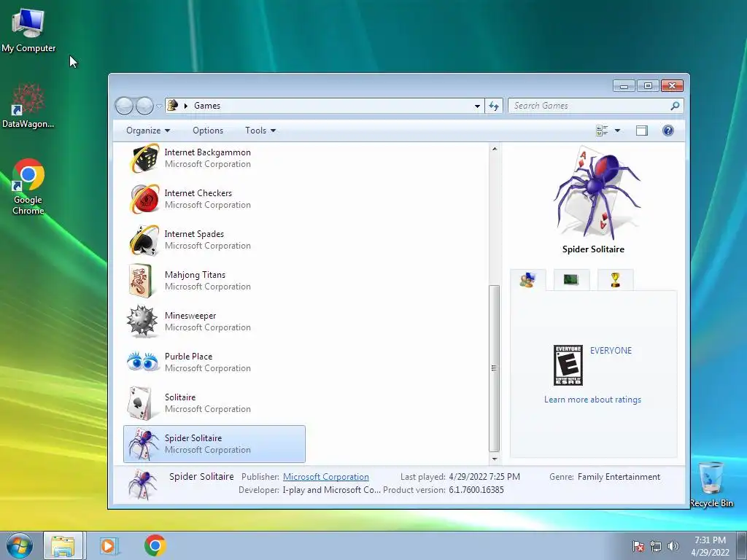Open the Tools dropdown menu
Image resolution: width=747 pixels, height=560 pixels.
[260, 131]
